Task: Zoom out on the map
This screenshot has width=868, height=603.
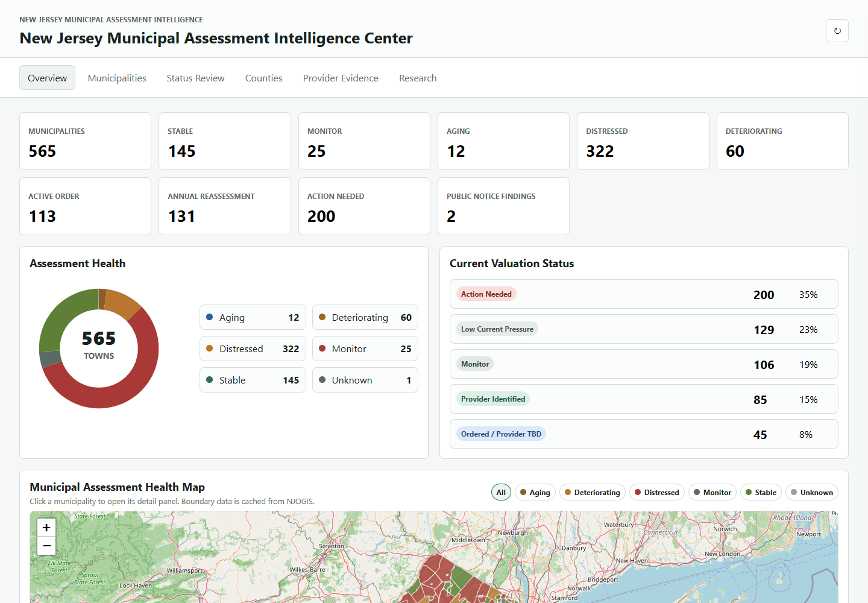Action: click(x=46, y=546)
